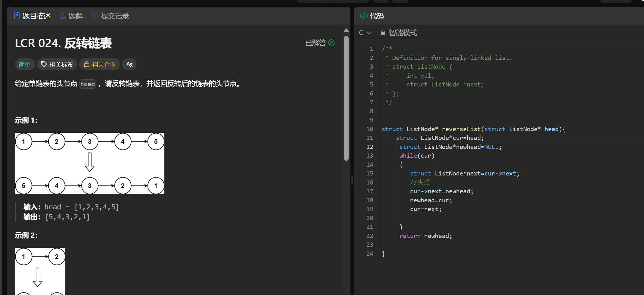Click the lock icon next to 智能模式
The height and width of the screenshot is (295, 644).
coord(383,32)
